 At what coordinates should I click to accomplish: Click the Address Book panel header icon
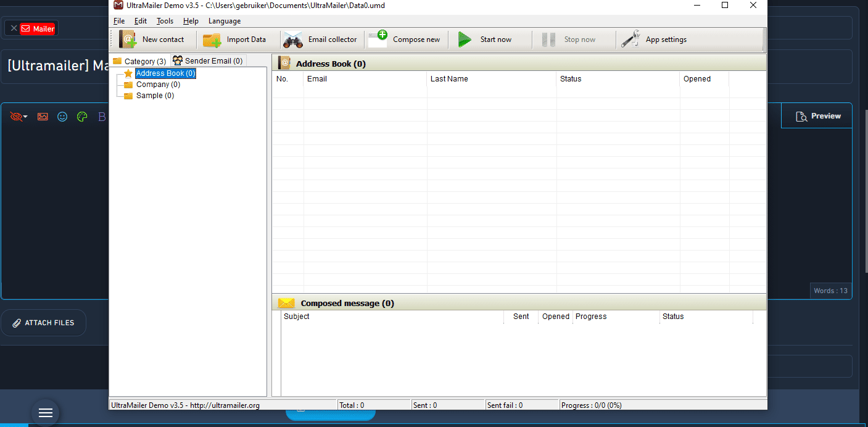point(284,63)
